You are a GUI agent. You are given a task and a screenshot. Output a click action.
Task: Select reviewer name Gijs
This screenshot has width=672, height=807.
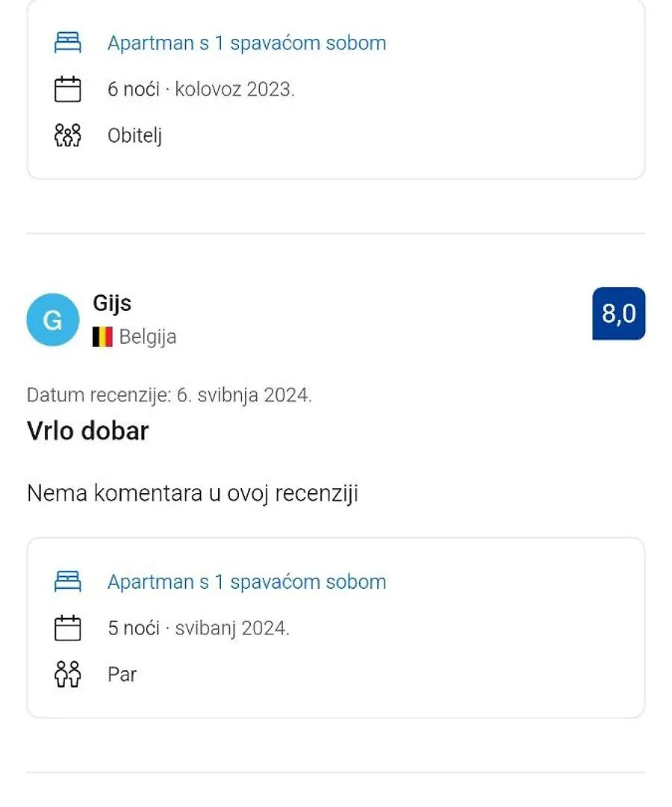(x=112, y=303)
